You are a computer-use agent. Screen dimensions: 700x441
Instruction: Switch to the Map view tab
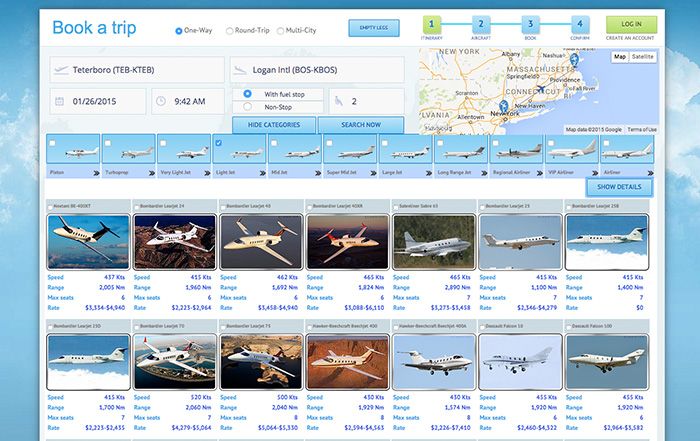tap(620, 57)
